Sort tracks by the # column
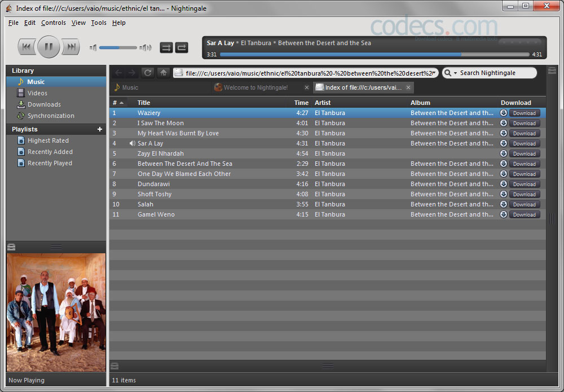 [x=118, y=103]
